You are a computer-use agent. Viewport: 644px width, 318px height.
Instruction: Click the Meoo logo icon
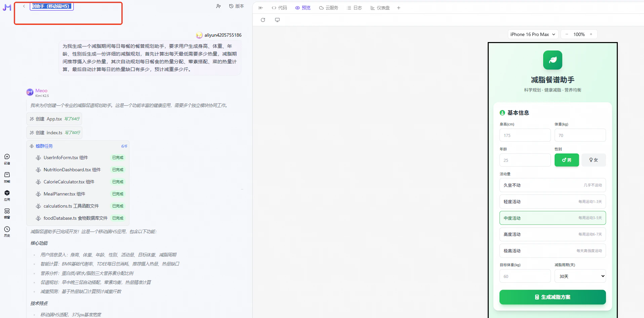point(7,7)
